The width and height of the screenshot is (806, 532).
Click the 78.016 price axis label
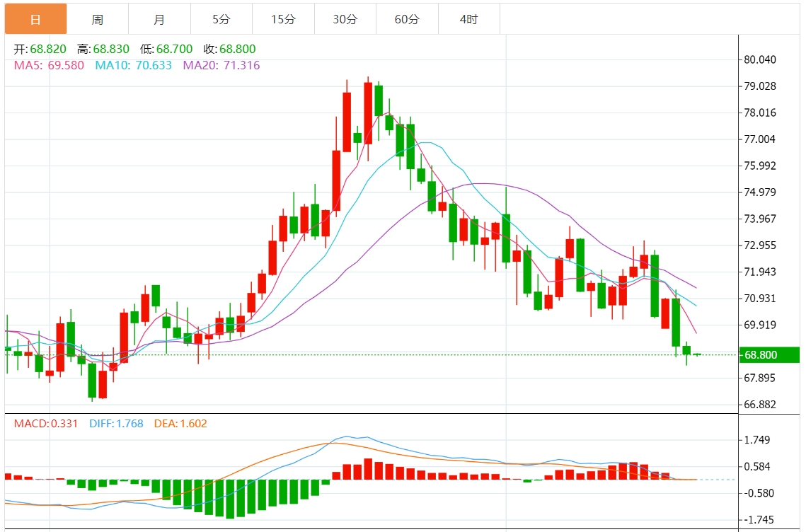pyautogui.click(x=760, y=112)
